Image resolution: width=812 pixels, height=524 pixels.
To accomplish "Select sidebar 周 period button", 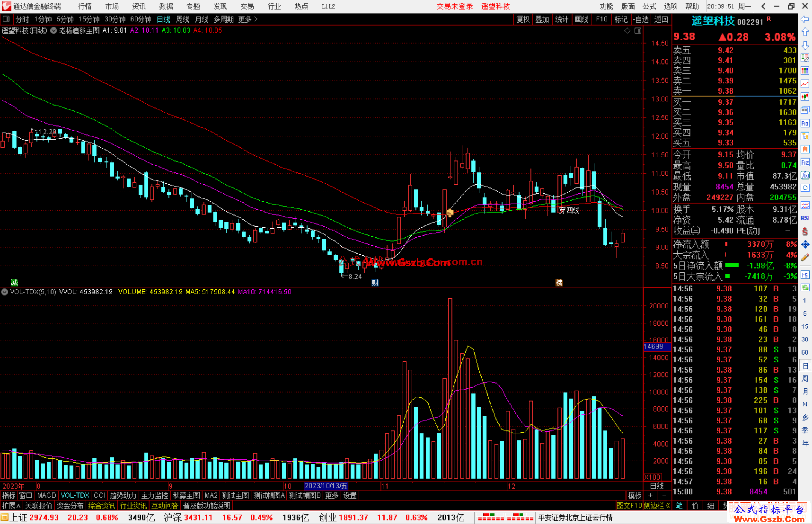I will (x=805, y=378).
